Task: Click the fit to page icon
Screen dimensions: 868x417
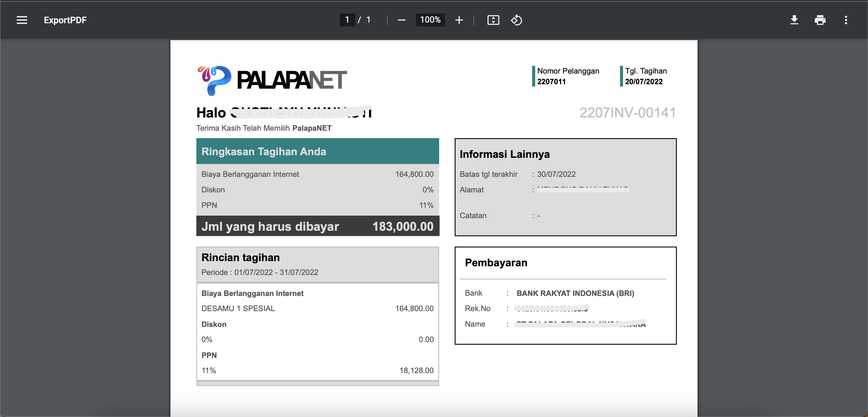Action: coord(493,20)
